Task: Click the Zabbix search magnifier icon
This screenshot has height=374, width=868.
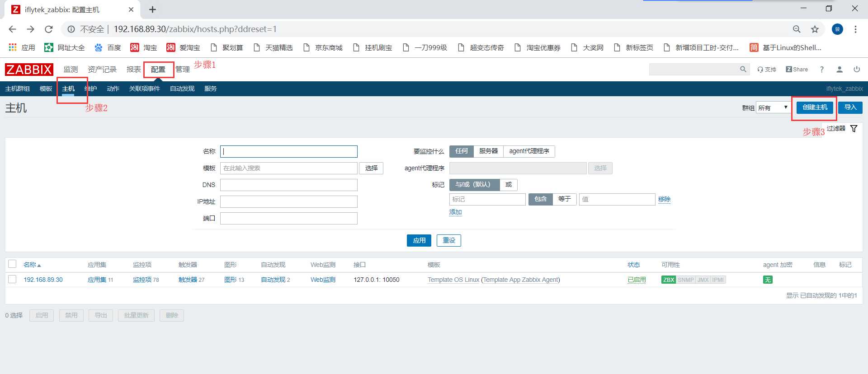Action: (743, 69)
